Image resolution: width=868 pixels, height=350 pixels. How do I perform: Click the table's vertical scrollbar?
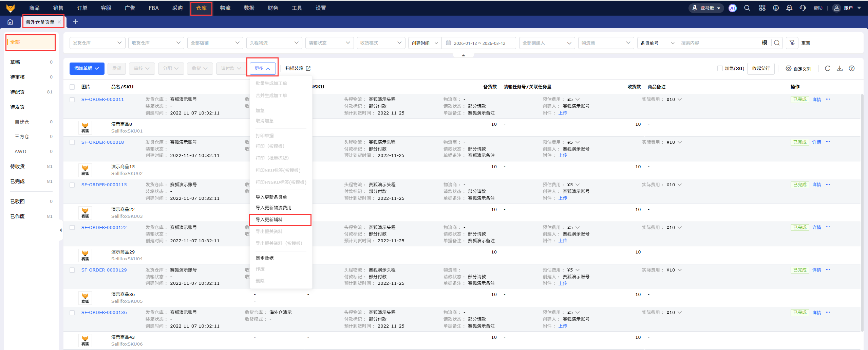(x=862, y=212)
